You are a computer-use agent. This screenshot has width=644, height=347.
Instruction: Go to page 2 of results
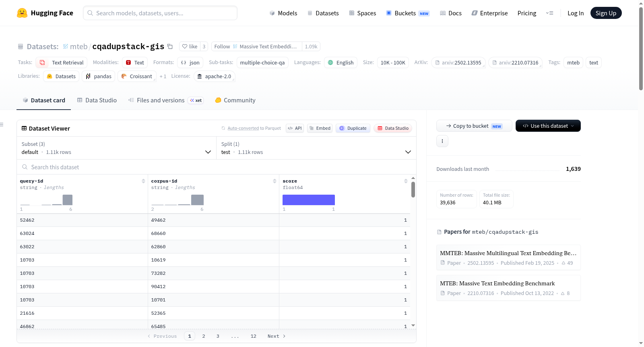(204, 336)
